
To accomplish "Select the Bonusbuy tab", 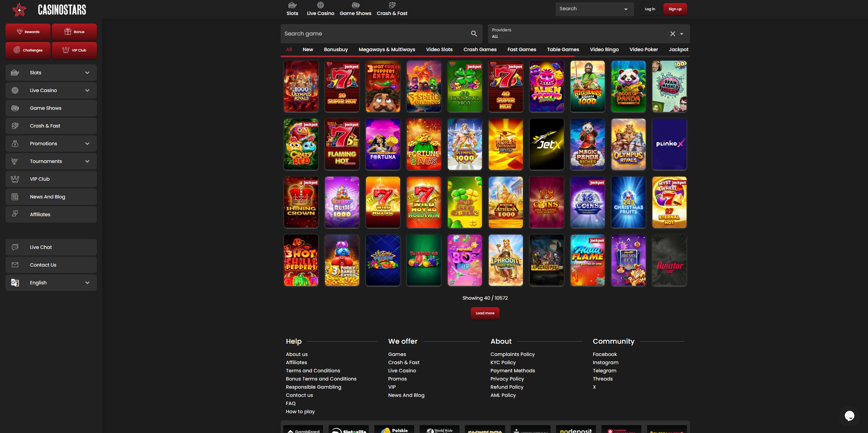I will point(336,49).
